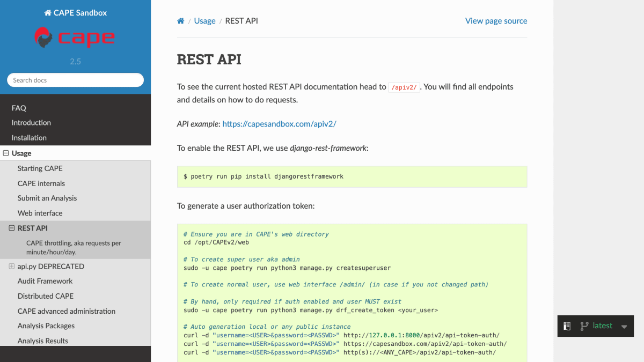Click Usage breadcrumb link

[x=204, y=21]
